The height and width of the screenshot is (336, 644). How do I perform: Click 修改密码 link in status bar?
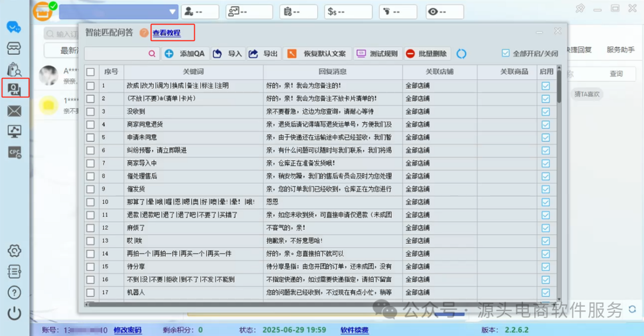(x=128, y=330)
